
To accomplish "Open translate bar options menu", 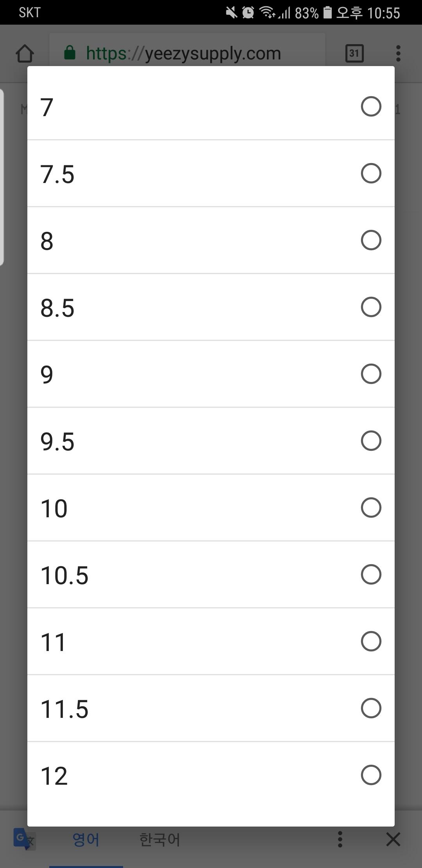I will click(x=340, y=839).
